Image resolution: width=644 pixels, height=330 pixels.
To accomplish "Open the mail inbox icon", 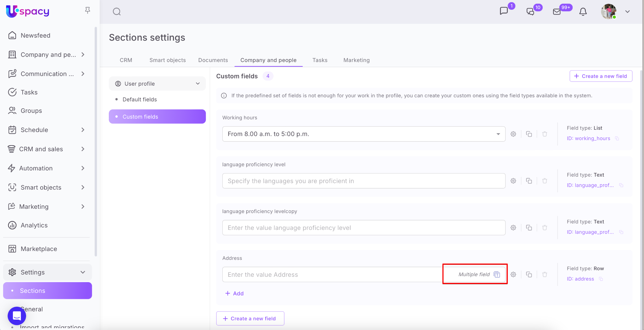I will click(557, 12).
